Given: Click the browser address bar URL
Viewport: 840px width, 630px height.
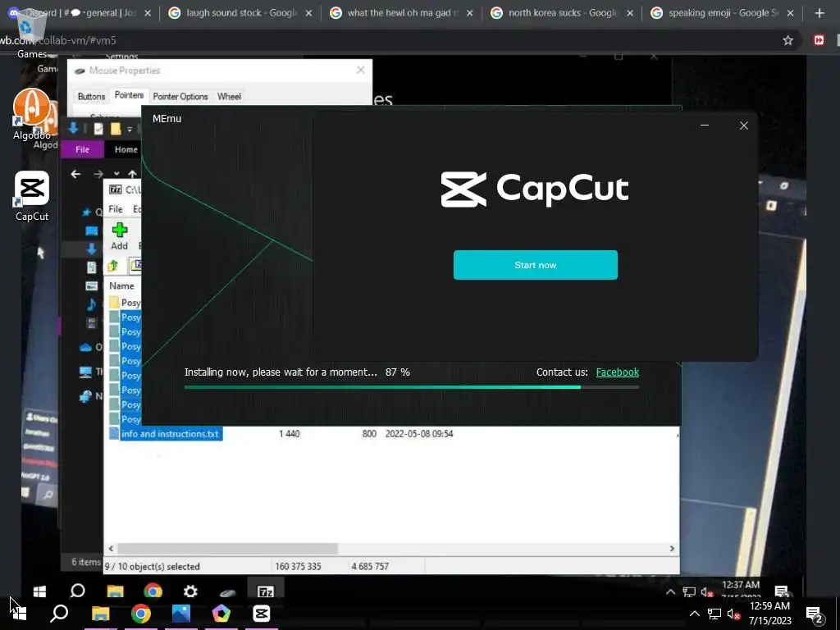Looking at the screenshot, I should pos(58,40).
